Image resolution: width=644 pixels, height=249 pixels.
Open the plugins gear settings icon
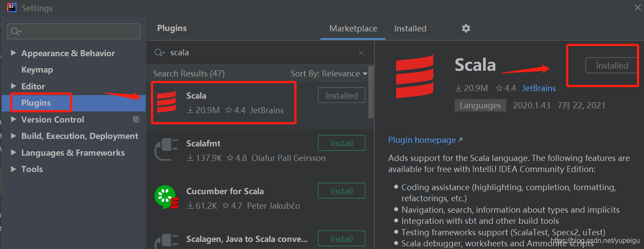click(466, 28)
